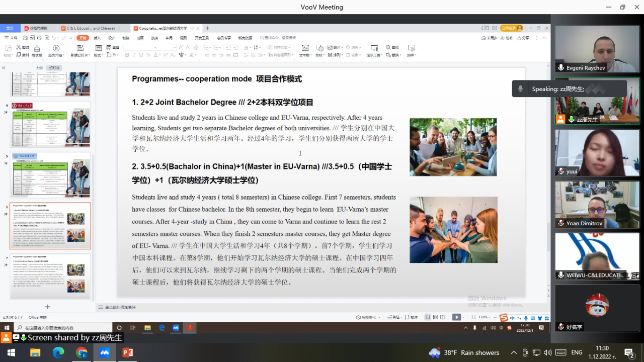Click the New Slide icon in the ribbon

tap(80, 48)
